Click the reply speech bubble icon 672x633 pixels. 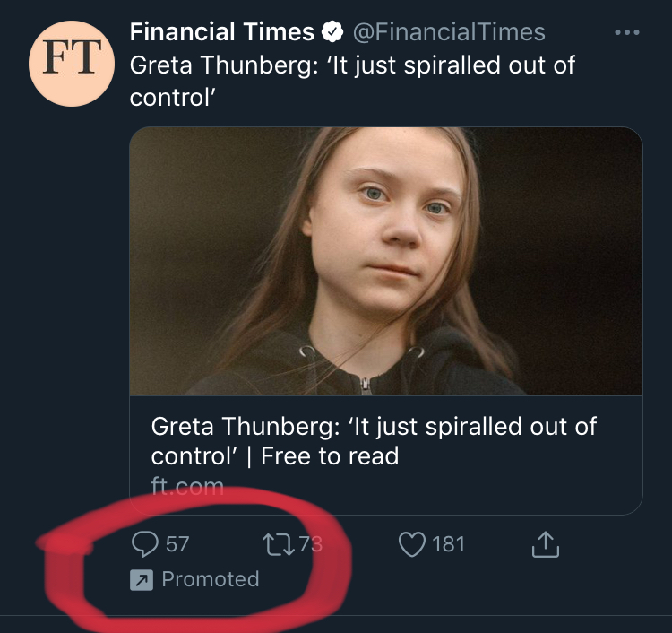[144, 543]
